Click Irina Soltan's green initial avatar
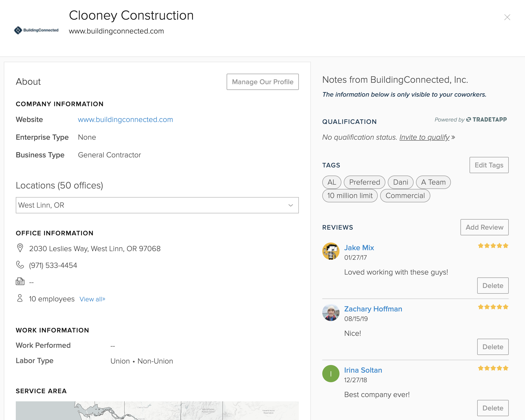Image resolution: width=525 pixels, height=420 pixels. [x=331, y=373]
